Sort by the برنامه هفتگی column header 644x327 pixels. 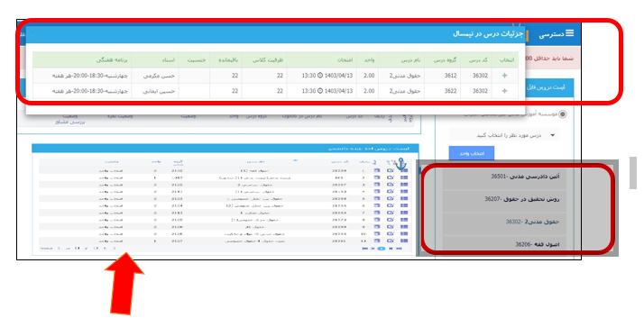(112, 59)
